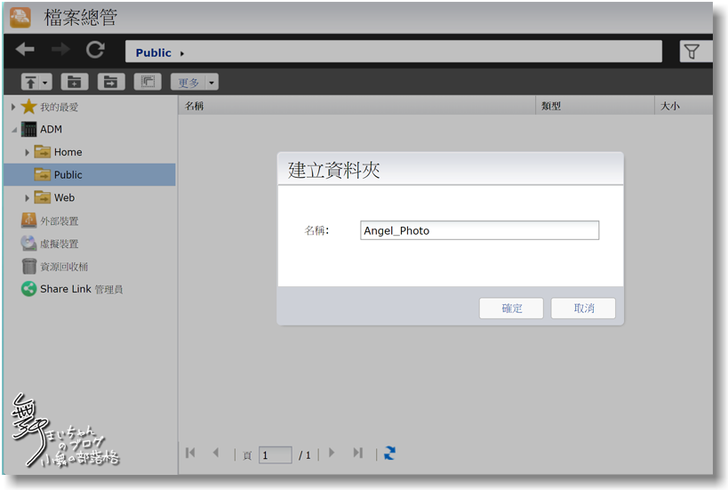728x490 pixels.
Task: Click the forward navigation arrow
Action: pos(60,50)
